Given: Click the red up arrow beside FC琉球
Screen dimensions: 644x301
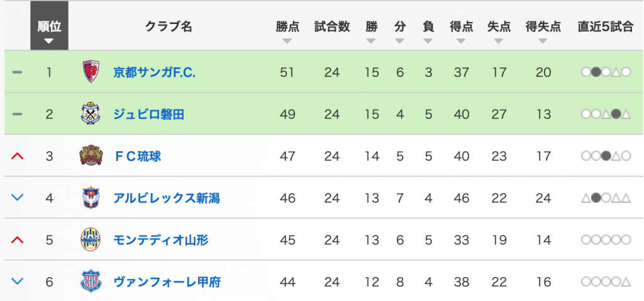Looking at the screenshot, I should coord(18,156).
